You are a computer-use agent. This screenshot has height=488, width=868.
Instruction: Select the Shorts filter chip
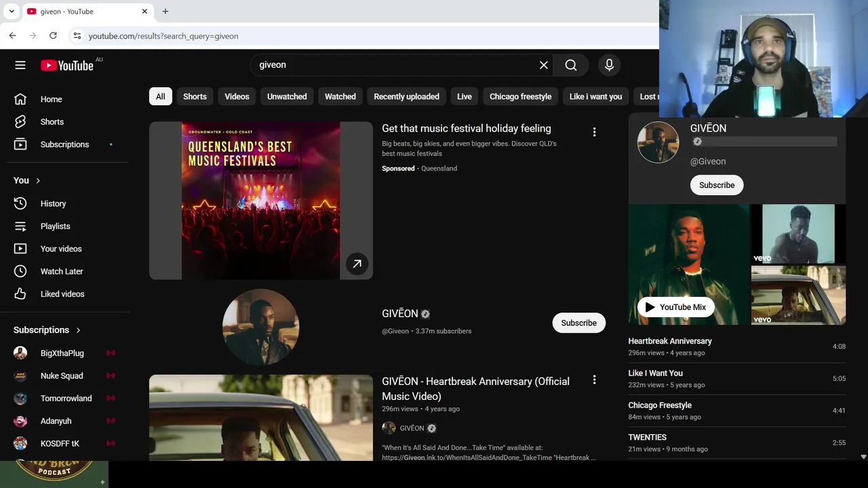click(x=195, y=96)
